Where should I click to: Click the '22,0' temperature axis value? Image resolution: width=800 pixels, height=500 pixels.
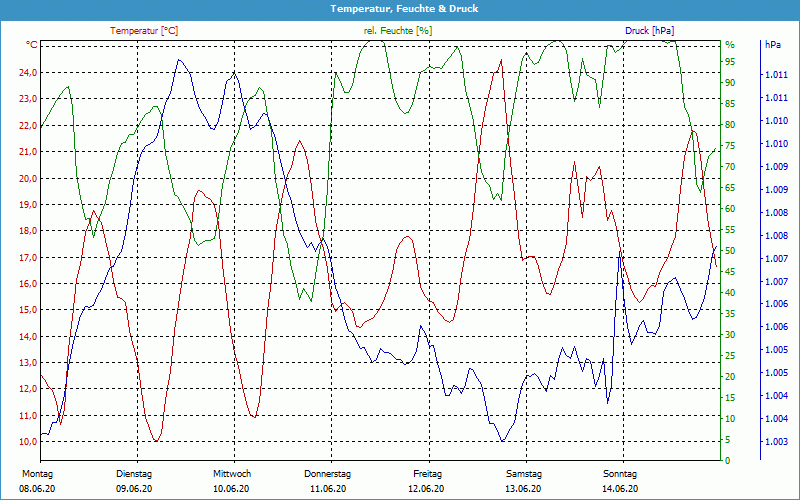28,126
